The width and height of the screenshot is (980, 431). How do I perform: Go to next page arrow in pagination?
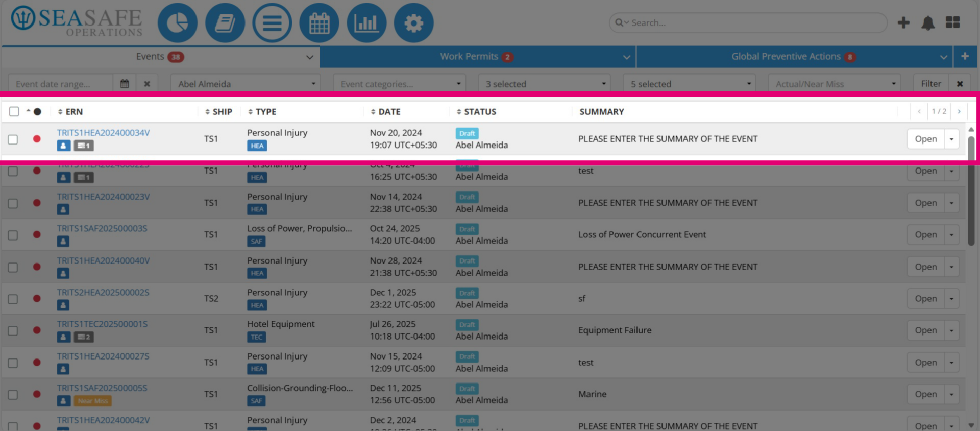(x=959, y=111)
